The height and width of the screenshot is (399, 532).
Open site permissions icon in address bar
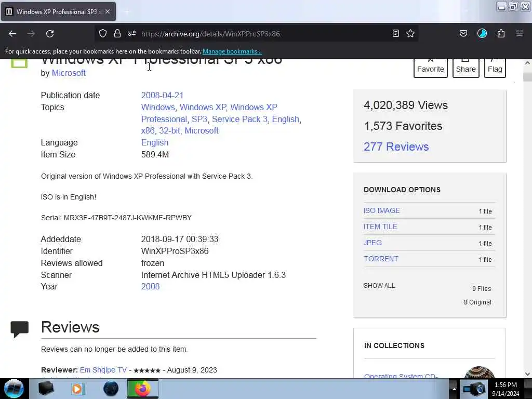point(132,33)
